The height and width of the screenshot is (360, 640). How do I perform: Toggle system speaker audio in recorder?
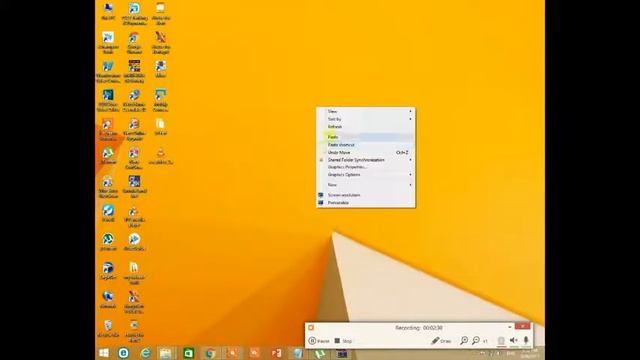click(x=513, y=340)
